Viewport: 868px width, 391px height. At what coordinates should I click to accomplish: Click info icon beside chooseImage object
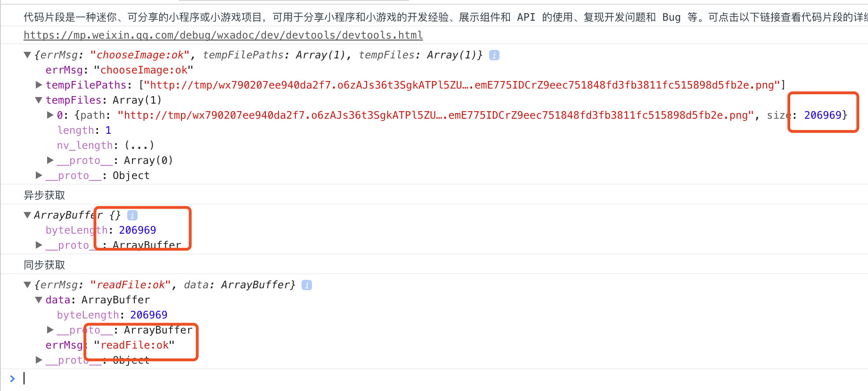(x=494, y=55)
